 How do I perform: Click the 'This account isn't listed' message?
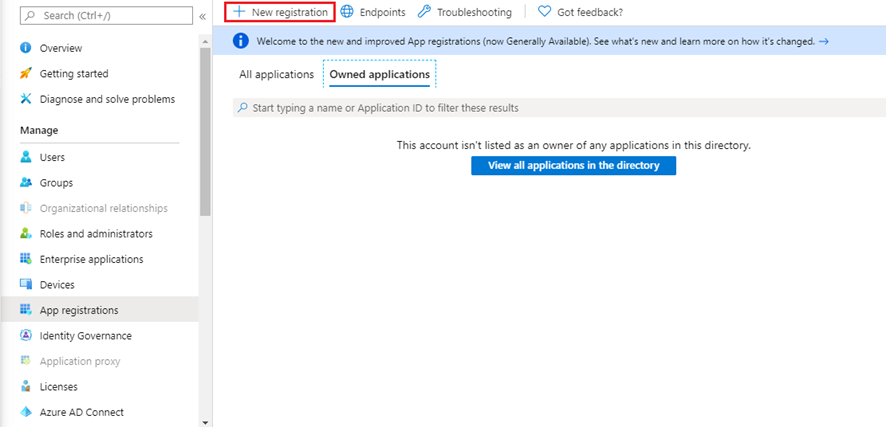574,145
